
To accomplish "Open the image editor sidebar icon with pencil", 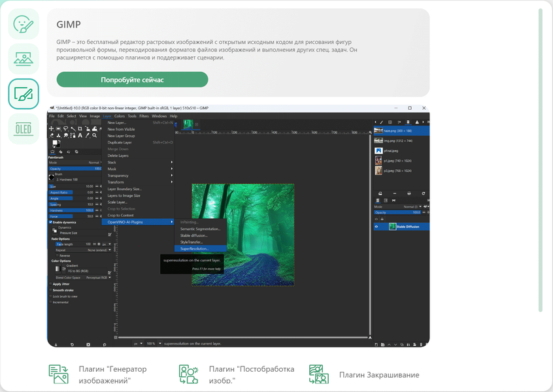I will pyautogui.click(x=24, y=94).
